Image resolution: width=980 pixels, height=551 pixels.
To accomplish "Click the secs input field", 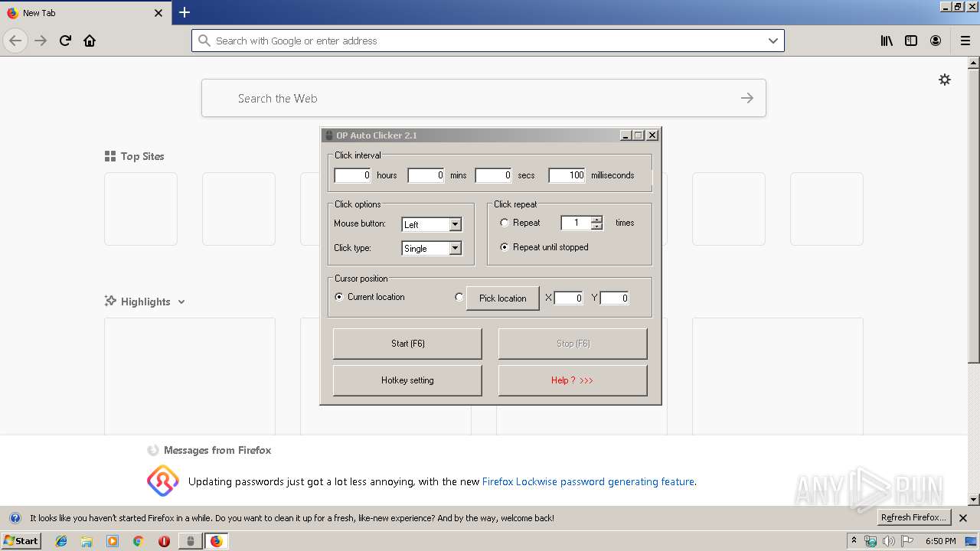I will [494, 175].
